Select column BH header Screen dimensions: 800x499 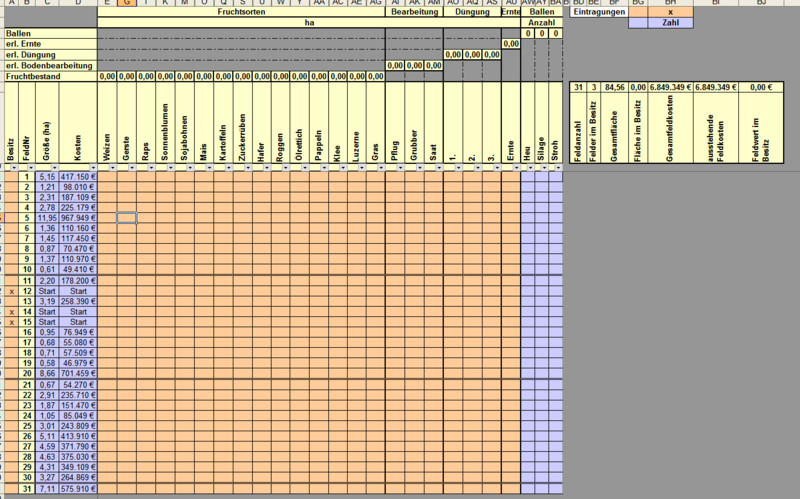[671, 4]
